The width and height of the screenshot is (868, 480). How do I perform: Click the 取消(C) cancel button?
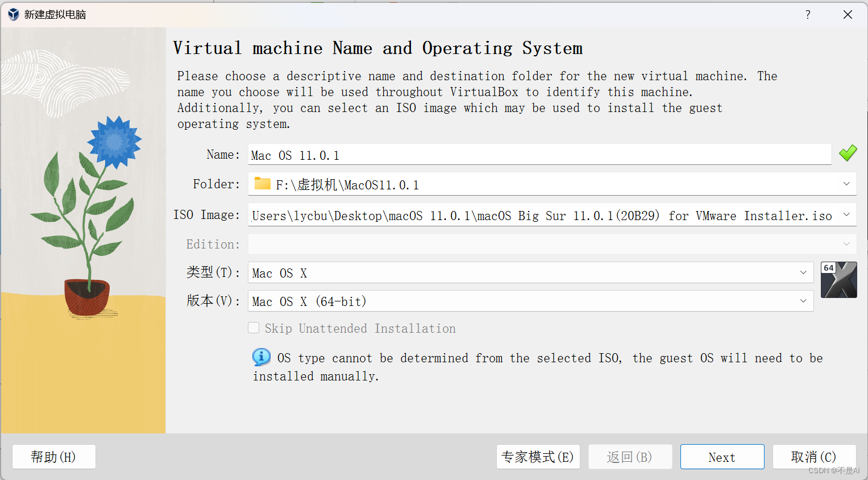[x=815, y=457]
